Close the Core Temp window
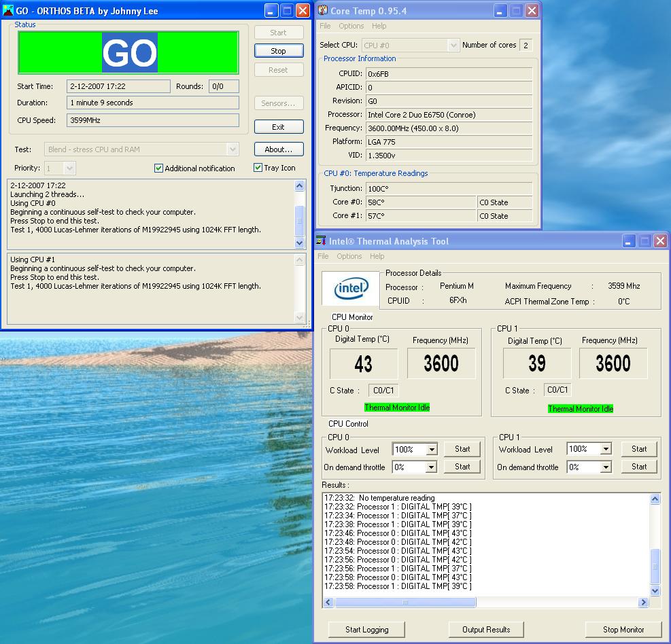This screenshot has width=671, height=644. point(532,11)
